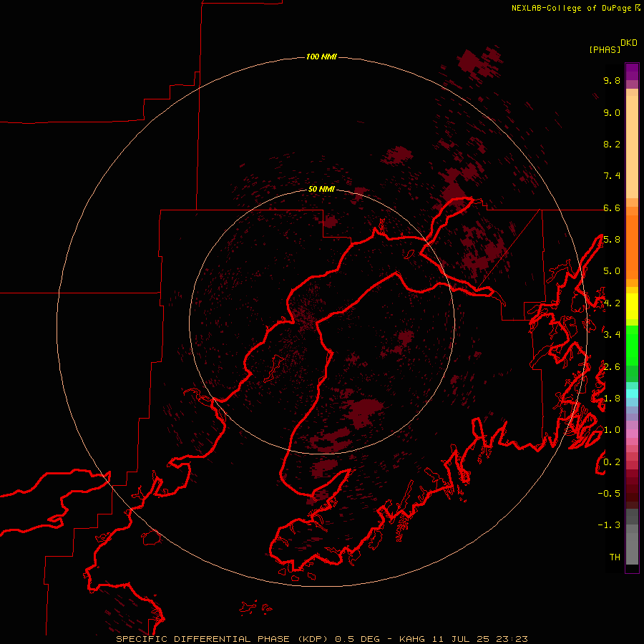Click the DKD label above the color scale
Viewport: 644px width, 644px height.
[629, 42]
